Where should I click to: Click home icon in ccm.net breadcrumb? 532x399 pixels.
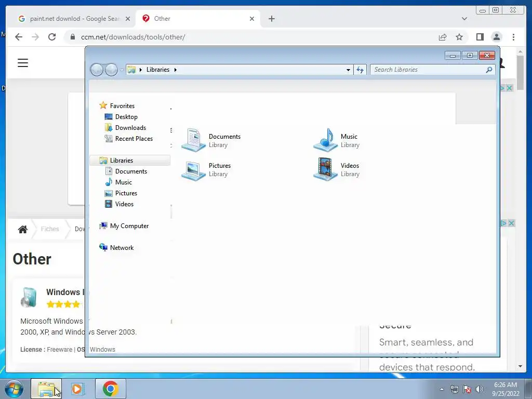[x=23, y=229]
